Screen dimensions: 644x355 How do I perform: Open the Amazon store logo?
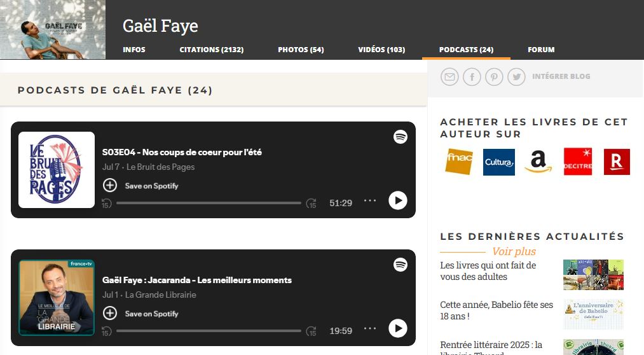tap(538, 161)
